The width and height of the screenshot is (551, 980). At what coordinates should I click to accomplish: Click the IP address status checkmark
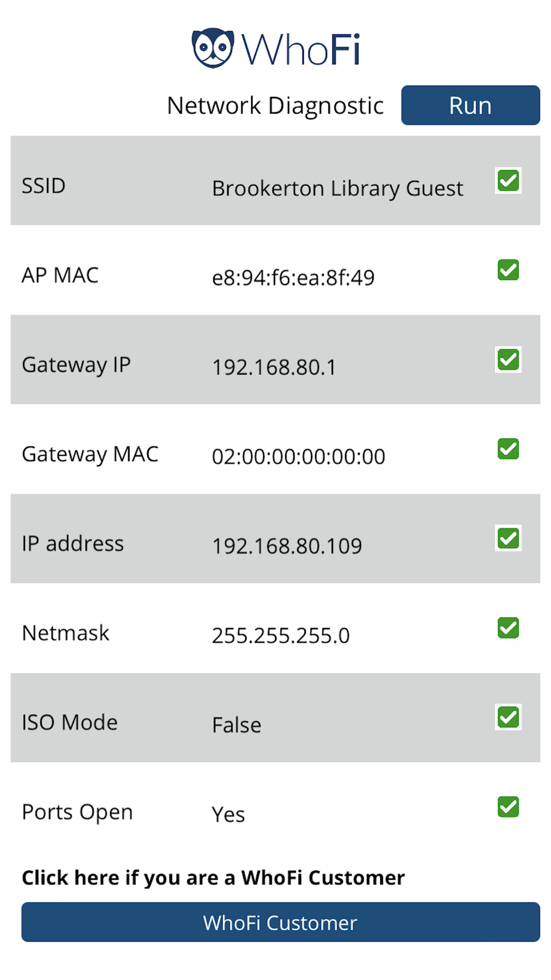[508, 539]
